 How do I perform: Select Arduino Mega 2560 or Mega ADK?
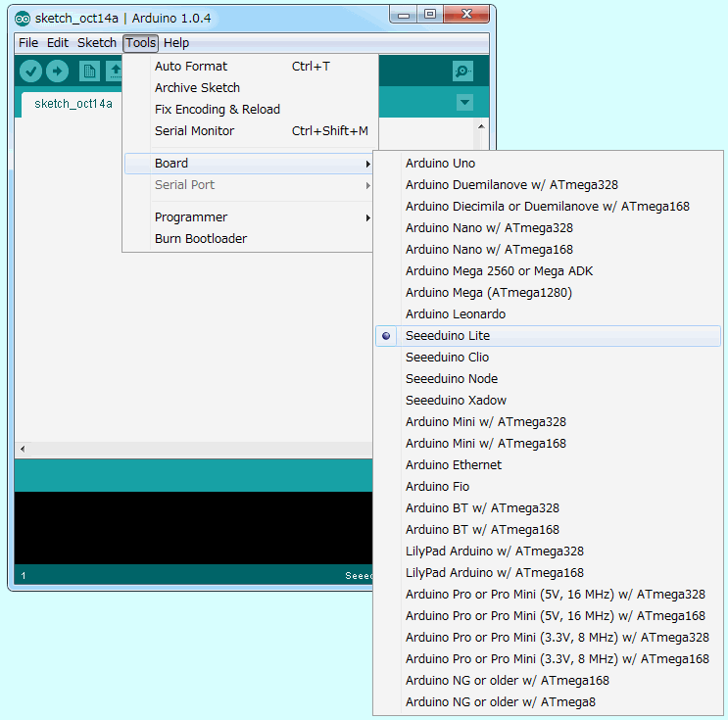(x=548, y=271)
